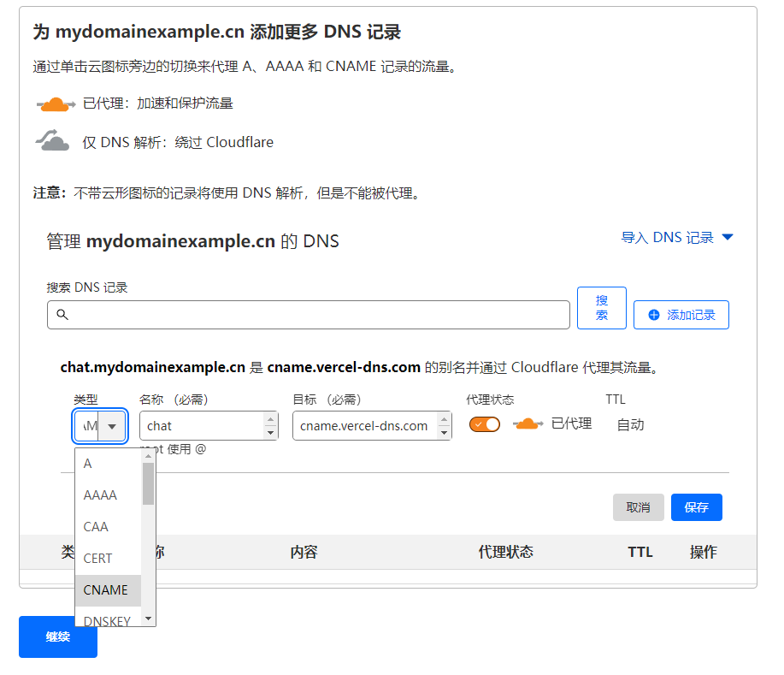Click the gray DNS-only cloud icon
Screen dimensions: 784x675
click(x=53, y=140)
